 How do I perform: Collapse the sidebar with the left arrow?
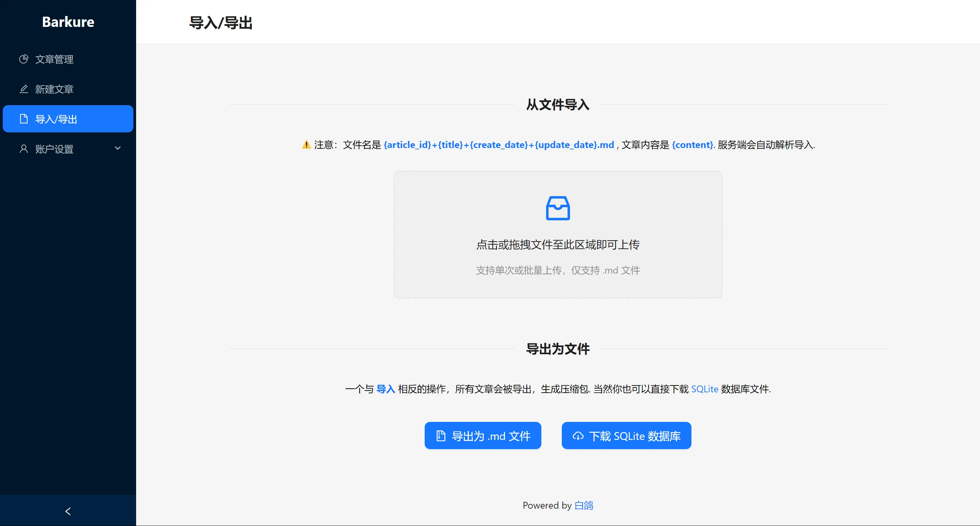coord(68,511)
